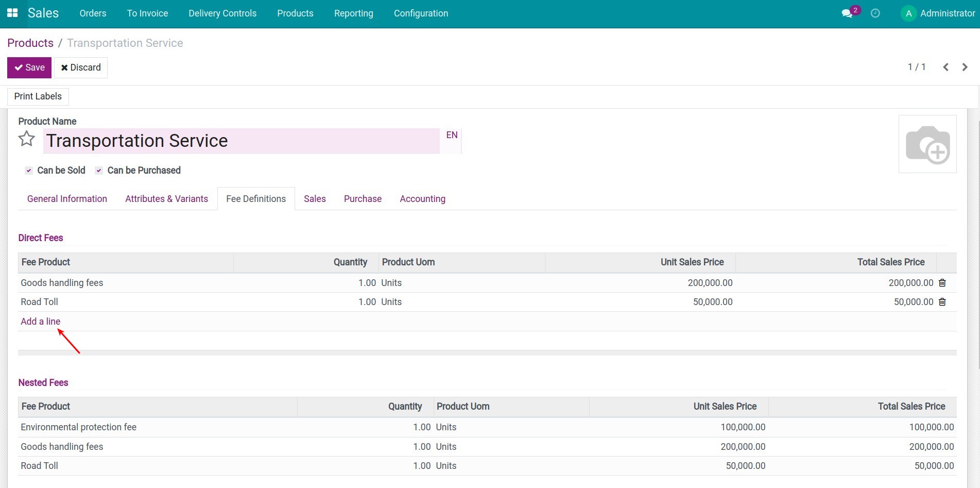Disable Can be Purchased option
The width and height of the screenshot is (980, 488).
pos(98,170)
